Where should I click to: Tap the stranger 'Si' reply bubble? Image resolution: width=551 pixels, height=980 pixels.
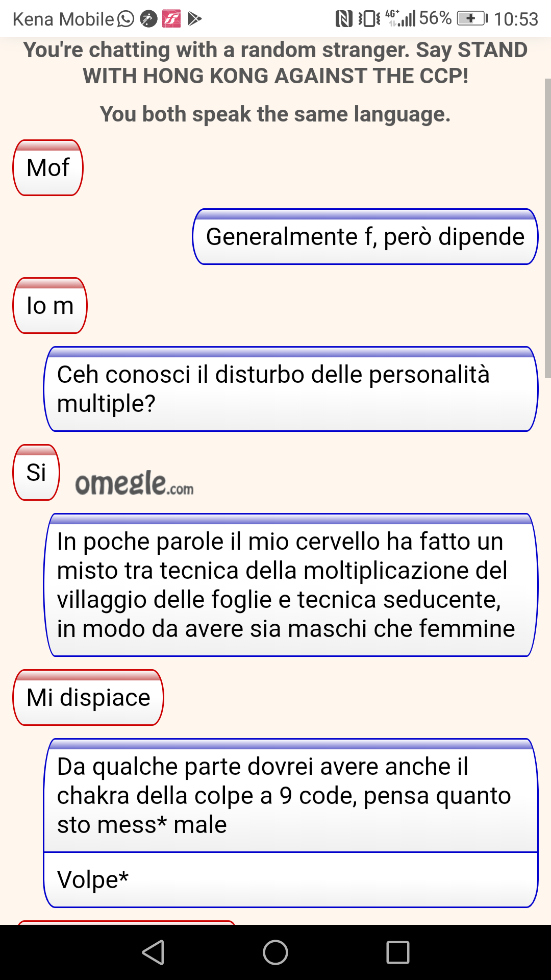[x=36, y=473]
